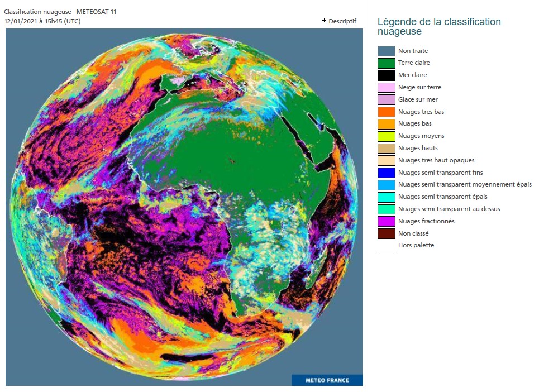The height and width of the screenshot is (392, 539).
Task: Click the 'Non classé' legend label
Action: pyautogui.click(x=413, y=233)
